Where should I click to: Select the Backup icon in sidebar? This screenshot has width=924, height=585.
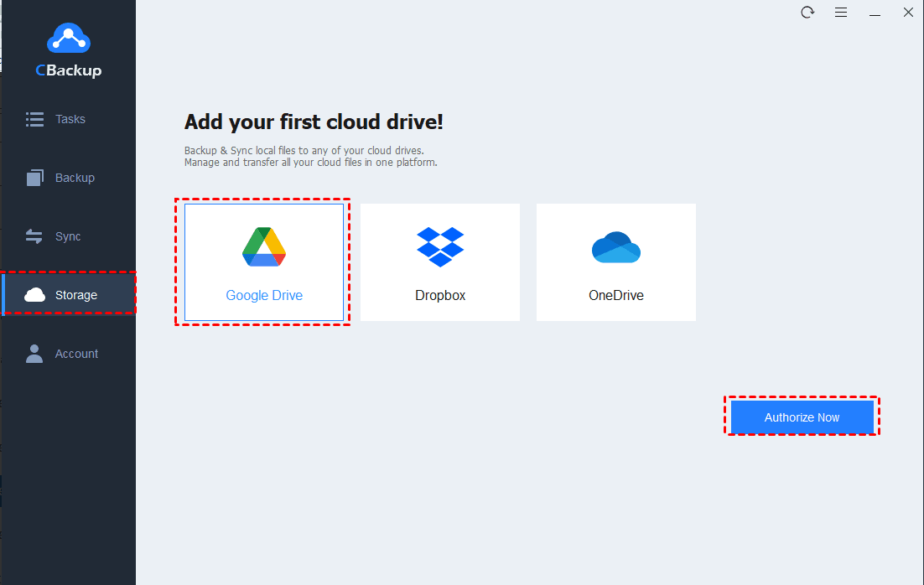(x=34, y=177)
